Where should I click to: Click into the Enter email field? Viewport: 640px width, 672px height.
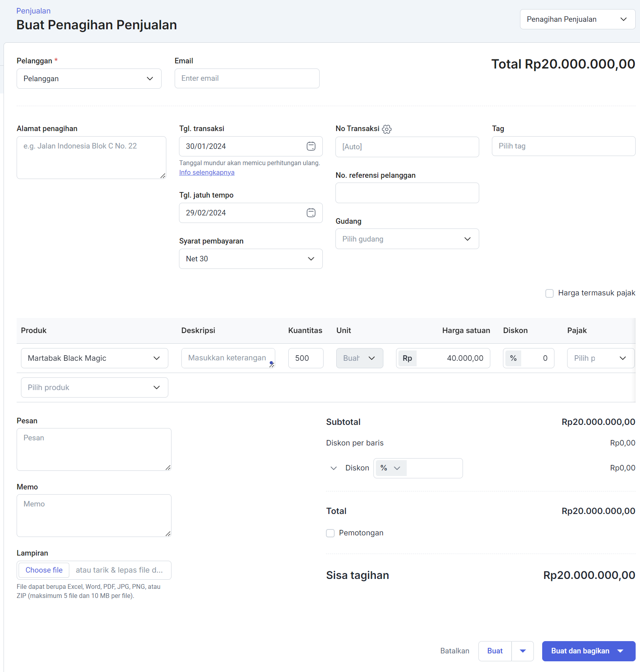pyautogui.click(x=247, y=78)
